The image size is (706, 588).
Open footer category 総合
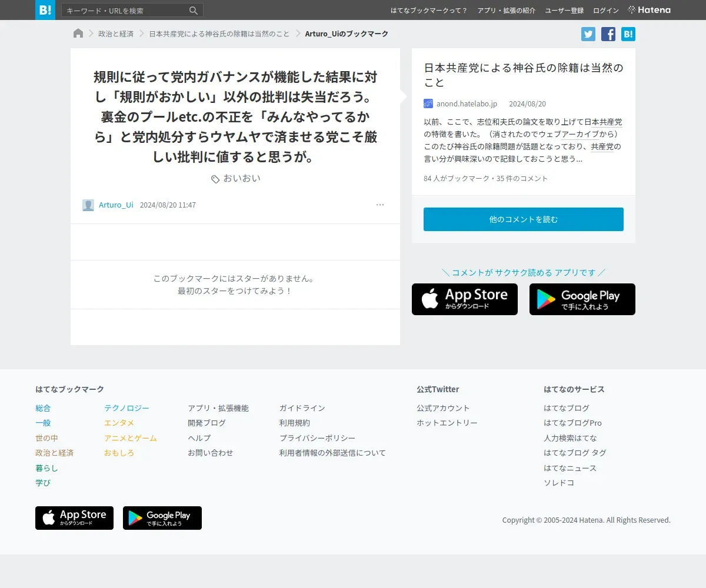click(x=43, y=408)
